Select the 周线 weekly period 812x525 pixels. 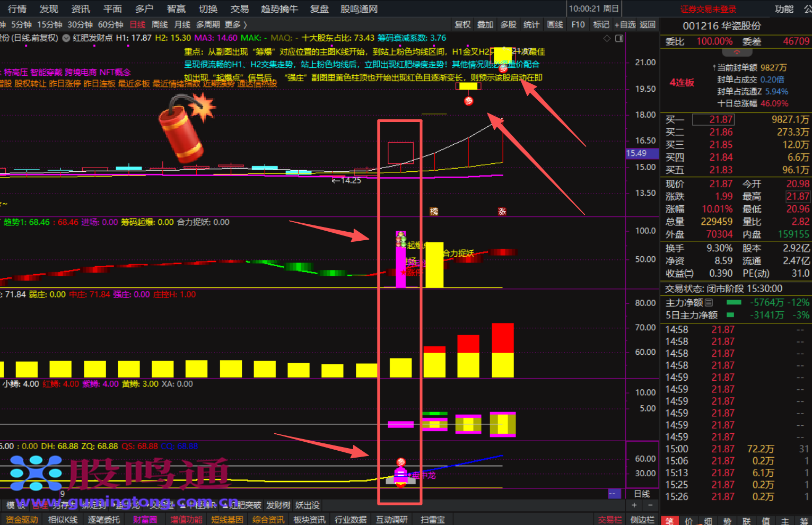coord(160,24)
